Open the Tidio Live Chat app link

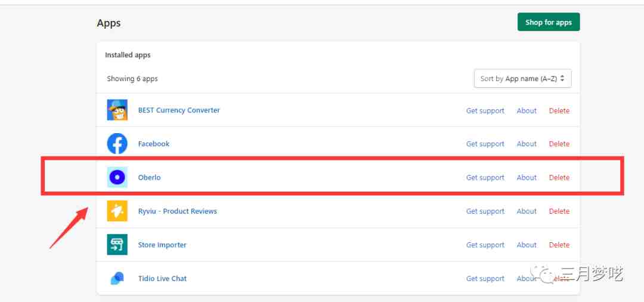162,279
